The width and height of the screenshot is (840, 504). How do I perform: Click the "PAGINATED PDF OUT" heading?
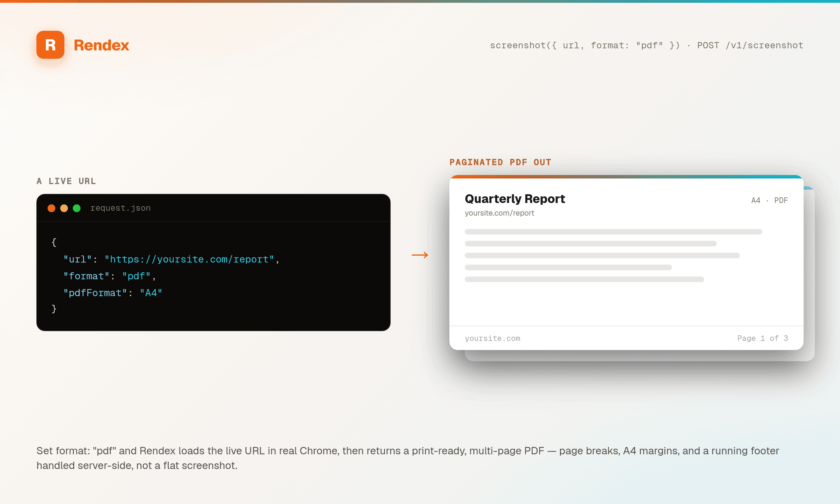(x=500, y=162)
